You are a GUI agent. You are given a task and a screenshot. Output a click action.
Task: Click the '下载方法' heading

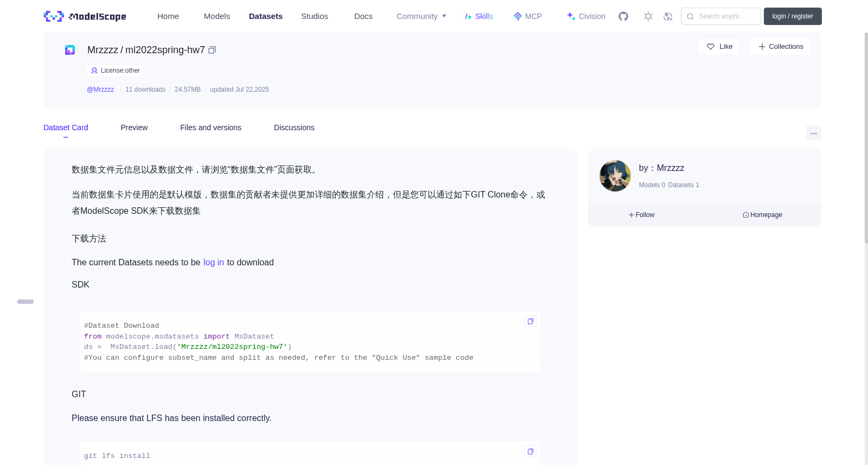point(89,239)
